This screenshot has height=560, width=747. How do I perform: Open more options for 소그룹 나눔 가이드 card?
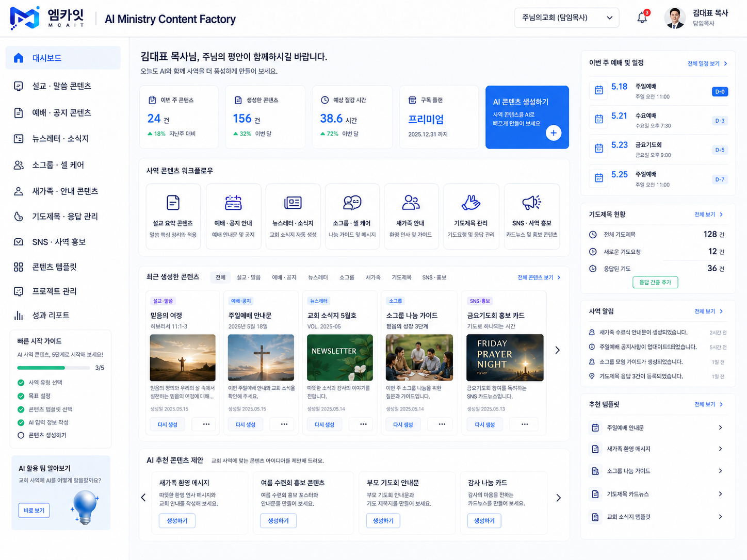coord(442,424)
